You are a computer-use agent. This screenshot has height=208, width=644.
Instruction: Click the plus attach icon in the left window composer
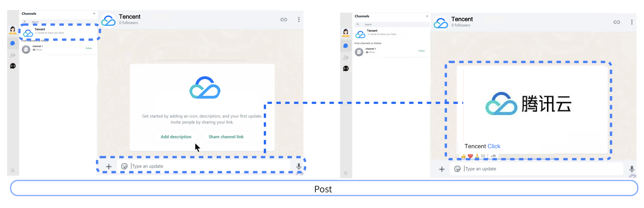[x=109, y=166]
